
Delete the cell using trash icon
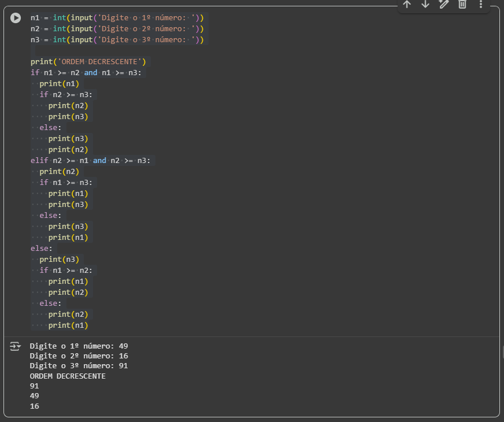(x=462, y=4)
